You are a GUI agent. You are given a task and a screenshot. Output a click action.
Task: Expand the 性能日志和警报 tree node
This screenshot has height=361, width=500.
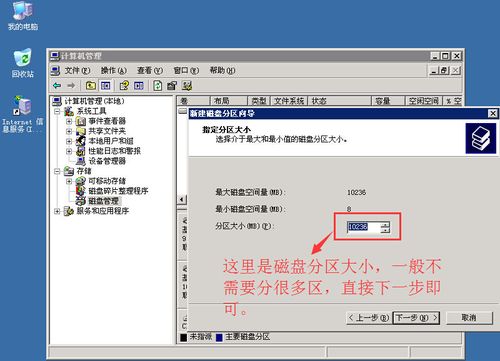69,151
